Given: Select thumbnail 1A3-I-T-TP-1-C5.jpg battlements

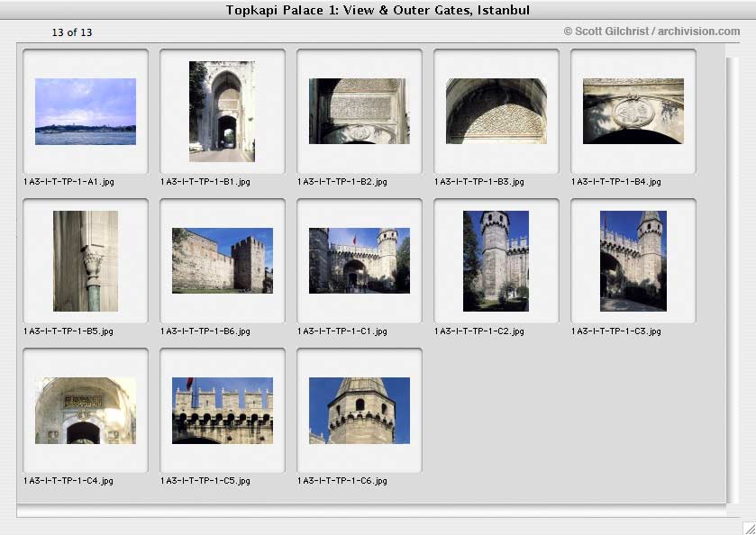Looking at the screenshot, I should click(223, 411).
